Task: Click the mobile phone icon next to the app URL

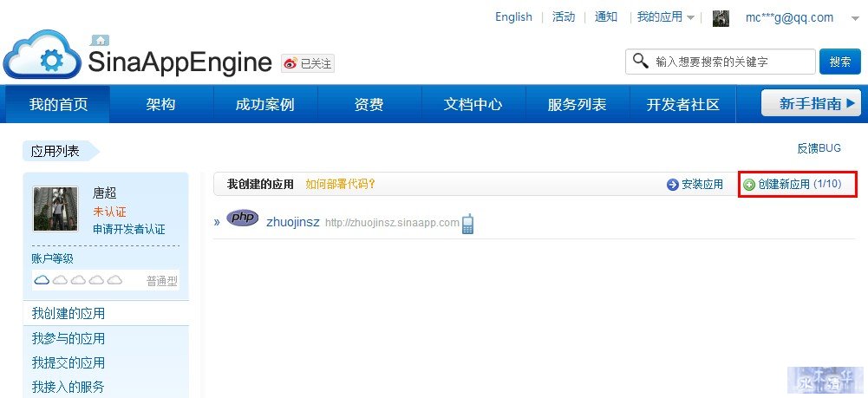Action: click(467, 223)
